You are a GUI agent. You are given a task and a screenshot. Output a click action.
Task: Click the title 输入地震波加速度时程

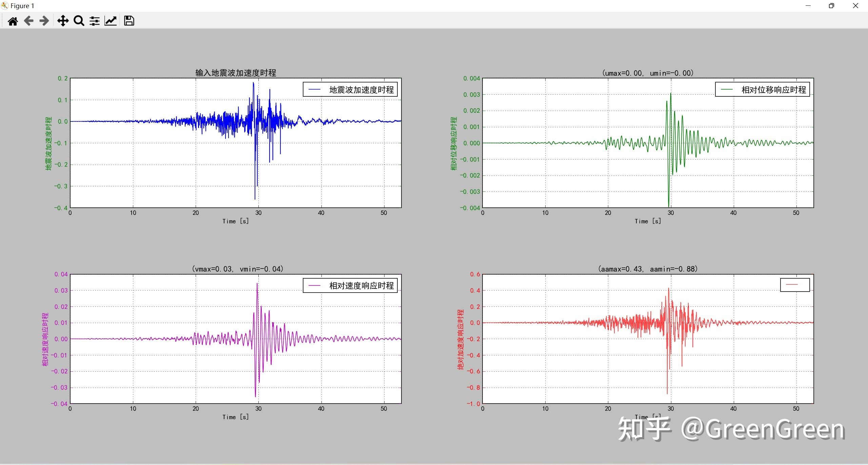(x=236, y=73)
